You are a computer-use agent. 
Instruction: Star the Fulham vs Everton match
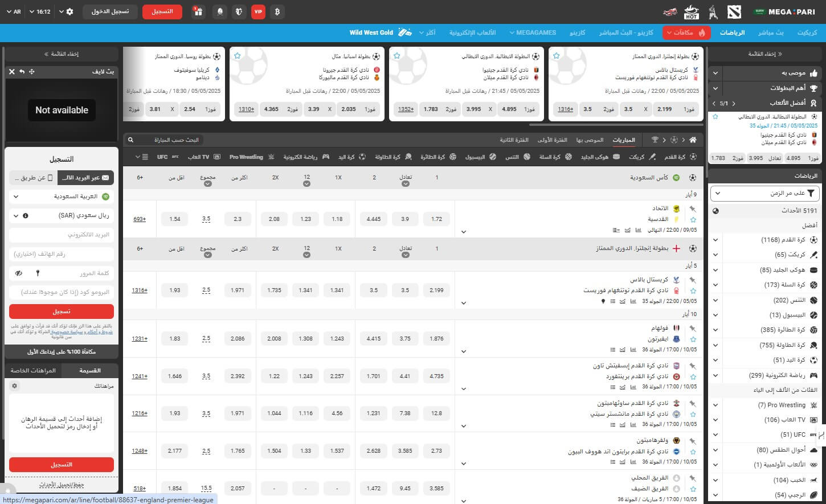pos(693,339)
